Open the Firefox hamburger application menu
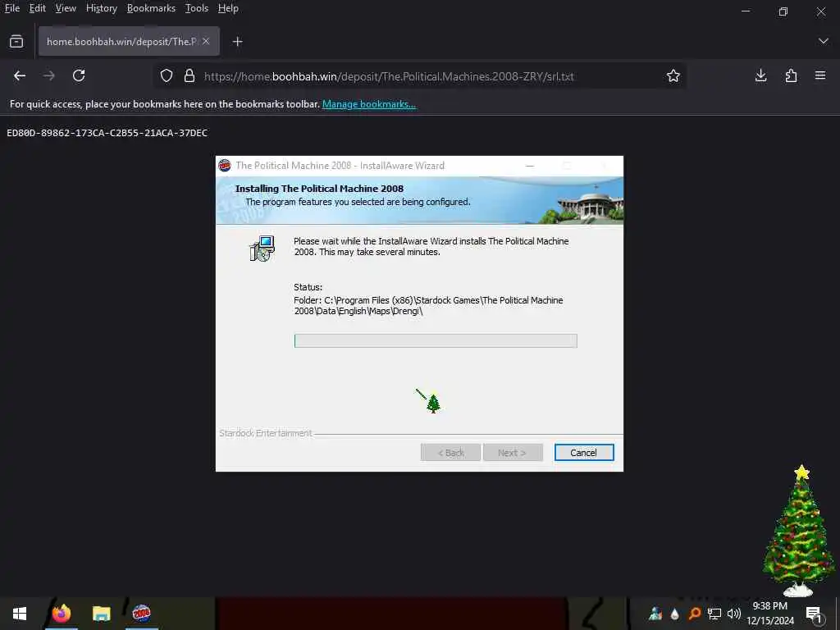840x630 pixels. tap(820, 76)
